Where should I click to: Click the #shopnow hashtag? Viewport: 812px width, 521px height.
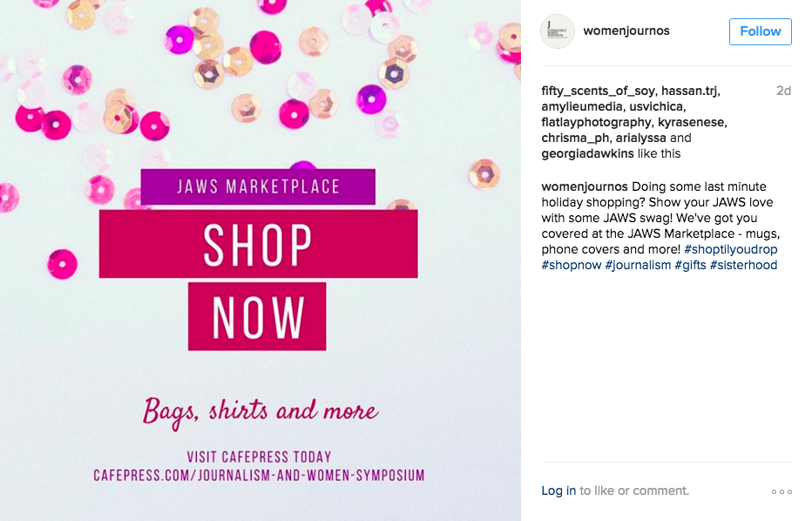click(x=572, y=265)
